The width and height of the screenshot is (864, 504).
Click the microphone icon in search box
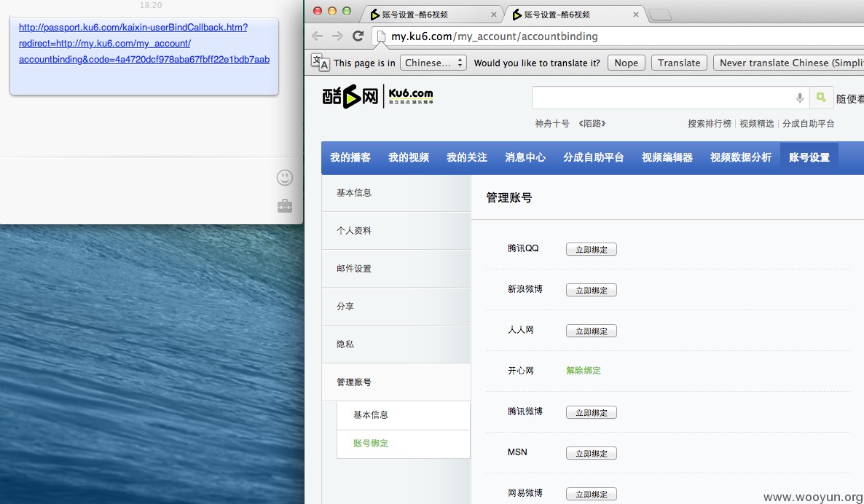click(800, 98)
